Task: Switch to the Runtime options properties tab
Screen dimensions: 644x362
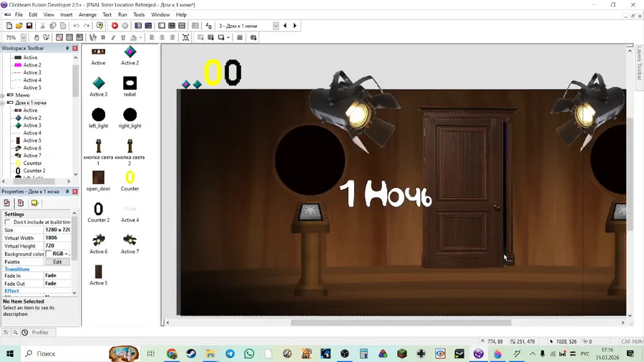Action: pyautogui.click(x=21, y=203)
